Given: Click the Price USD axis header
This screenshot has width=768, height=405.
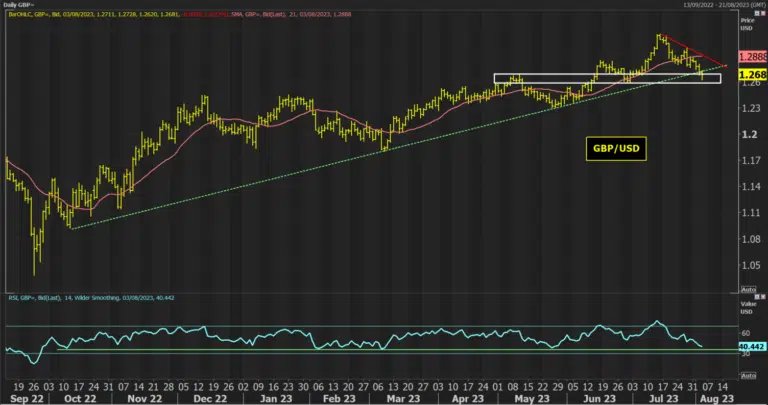Looking at the screenshot, I should pyautogui.click(x=747, y=24).
